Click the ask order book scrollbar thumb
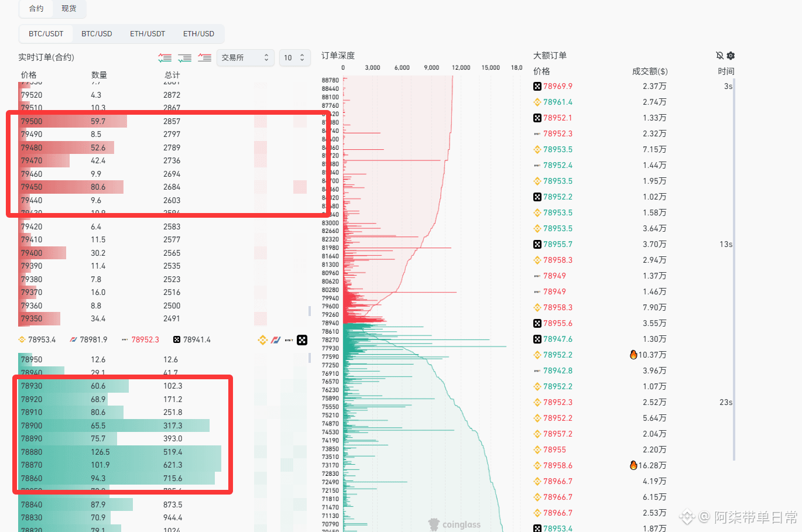 coord(310,311)
